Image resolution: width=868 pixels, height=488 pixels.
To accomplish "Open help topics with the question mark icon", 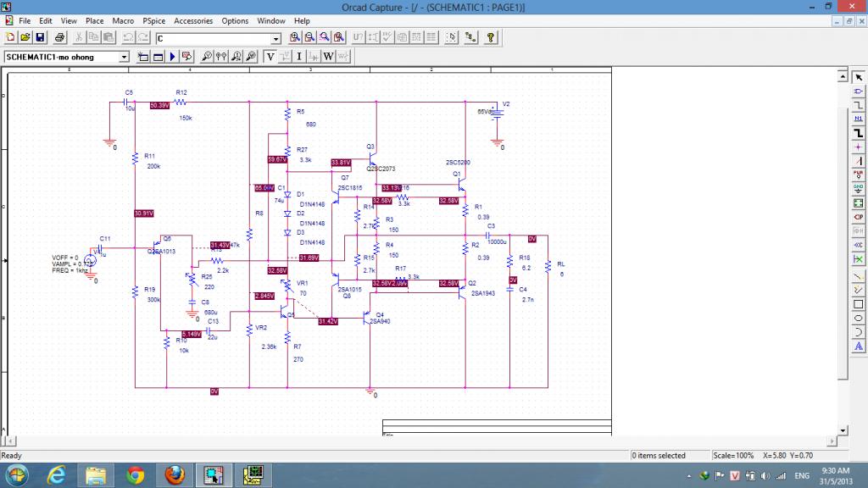I will pyautogui.click(x=491, y=37).
